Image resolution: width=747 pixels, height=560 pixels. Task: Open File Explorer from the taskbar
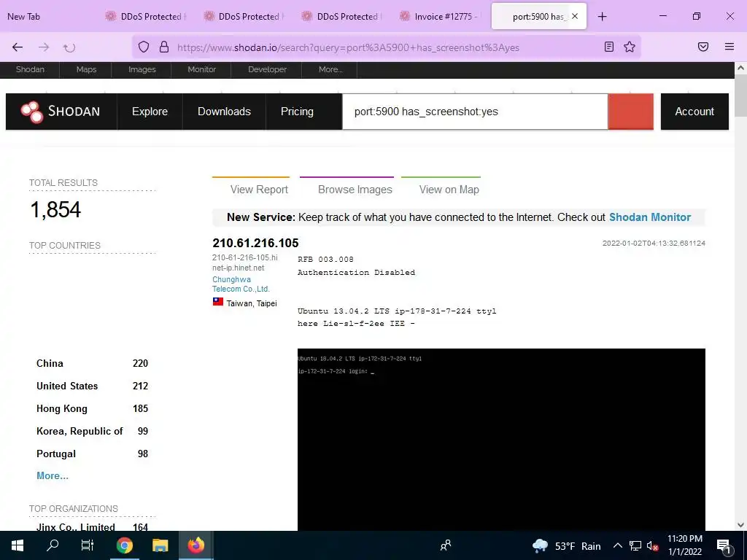[160, 545]
